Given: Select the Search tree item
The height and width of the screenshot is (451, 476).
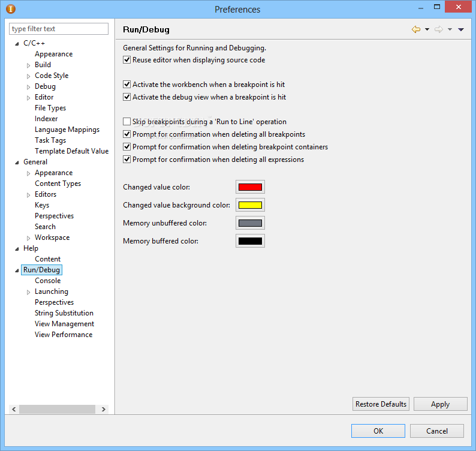Looking at the screenshot, I should click(45, 227).
